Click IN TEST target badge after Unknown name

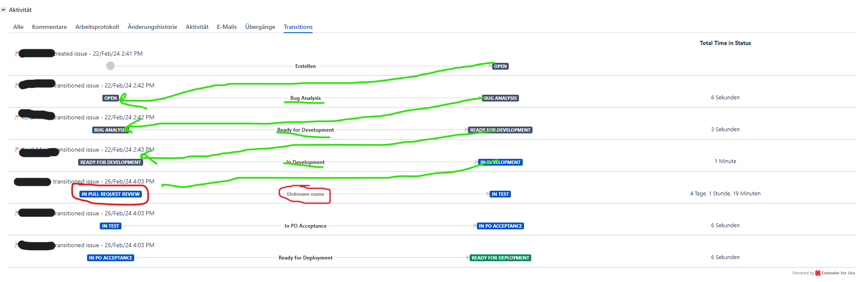click(x=500, y=194)
